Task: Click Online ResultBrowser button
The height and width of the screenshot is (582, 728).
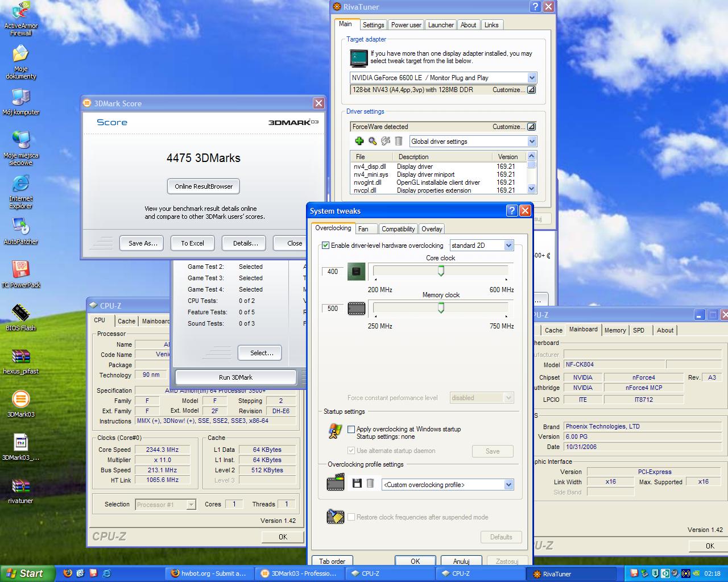Action: click(x=204, y=186)
